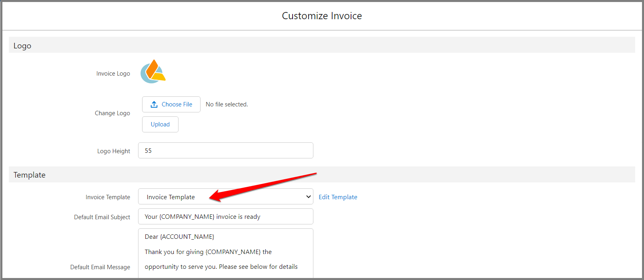Click the chevron arrow of Invoice Template select
The image size is (644, 280).
click(x=308, y=197)
